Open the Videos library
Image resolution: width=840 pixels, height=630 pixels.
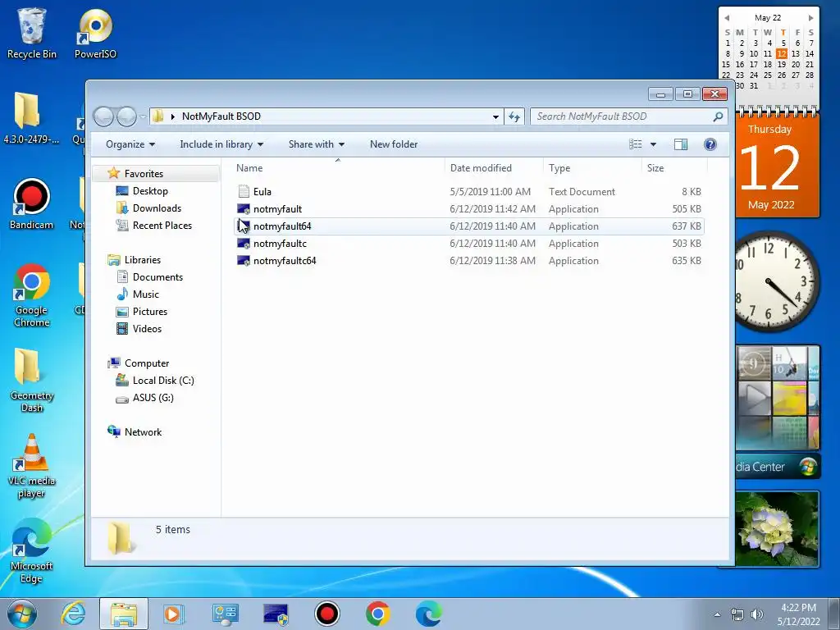[x=147, y=328]
